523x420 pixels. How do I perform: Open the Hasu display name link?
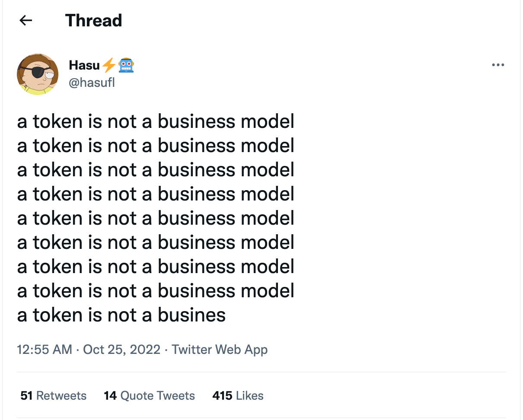pos(84,66)
